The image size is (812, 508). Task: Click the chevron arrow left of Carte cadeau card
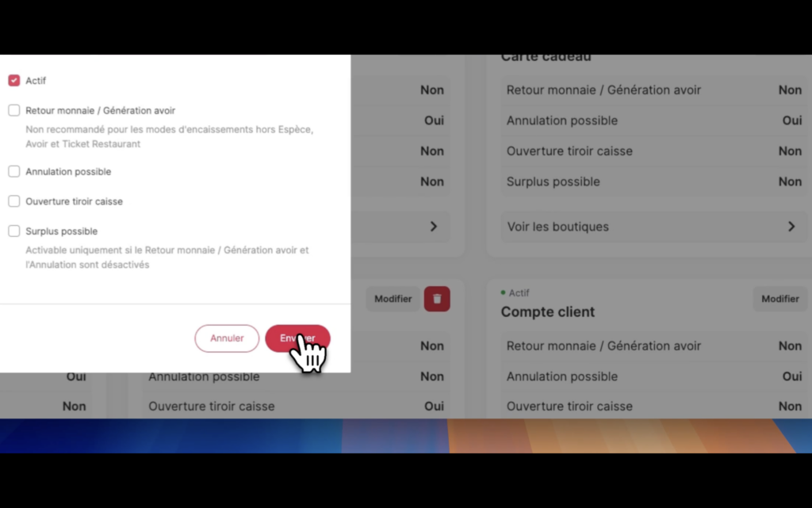tap(434, 227)
